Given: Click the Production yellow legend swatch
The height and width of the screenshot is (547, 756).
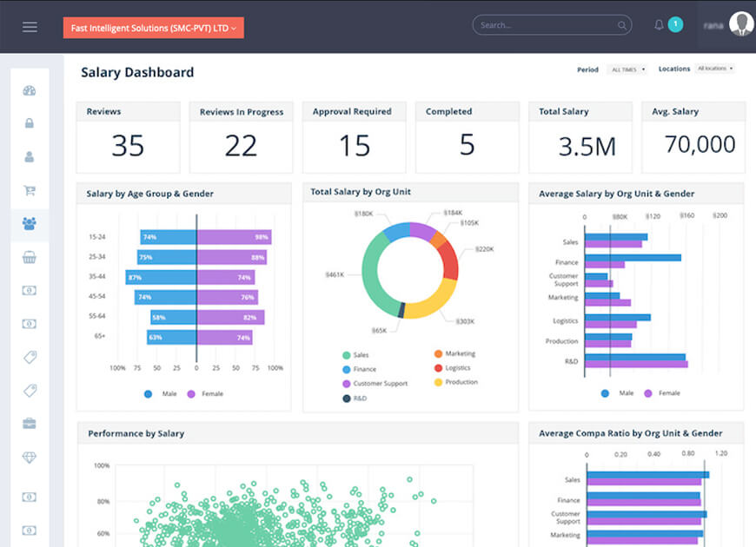Looking at the screenshot, I should (x=437, y=382).
